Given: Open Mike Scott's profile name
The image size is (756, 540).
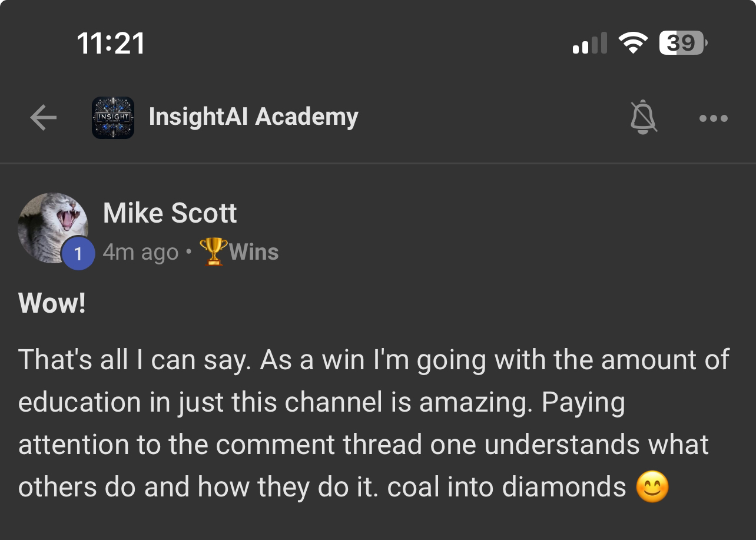Looking at the screenshot, I should 170,213.
